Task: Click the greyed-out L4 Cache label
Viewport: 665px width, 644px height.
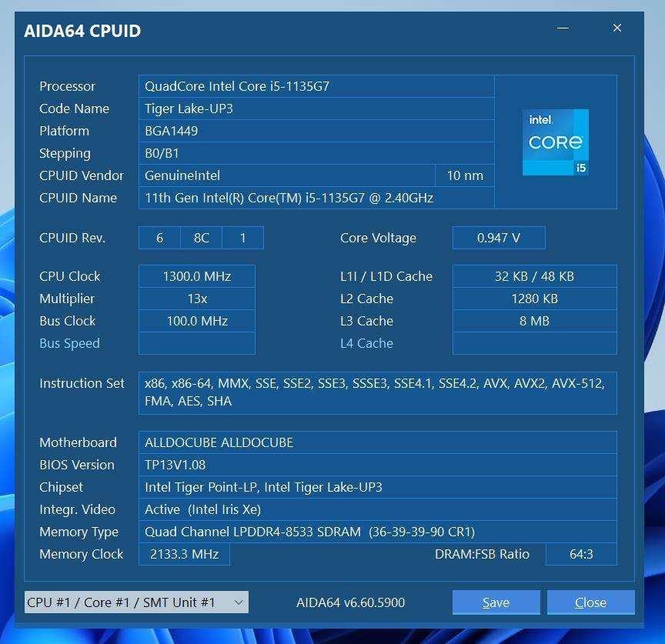Action: 366,343
